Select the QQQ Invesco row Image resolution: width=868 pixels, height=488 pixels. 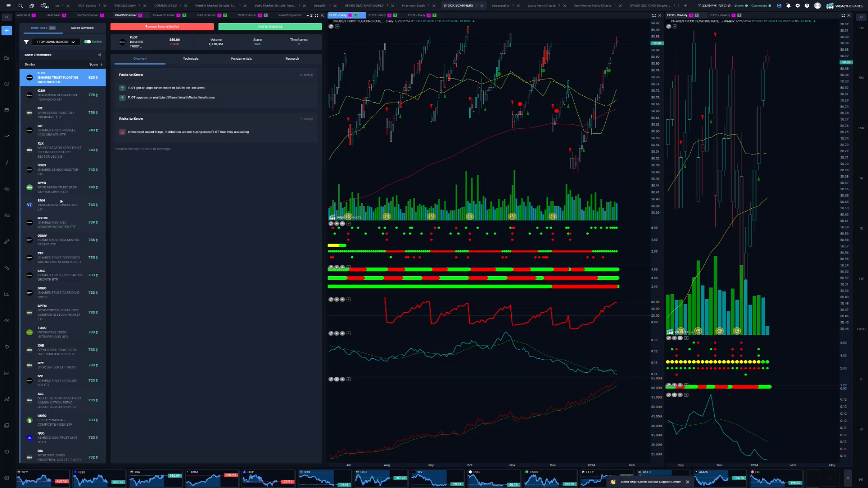tap(63, 438)
